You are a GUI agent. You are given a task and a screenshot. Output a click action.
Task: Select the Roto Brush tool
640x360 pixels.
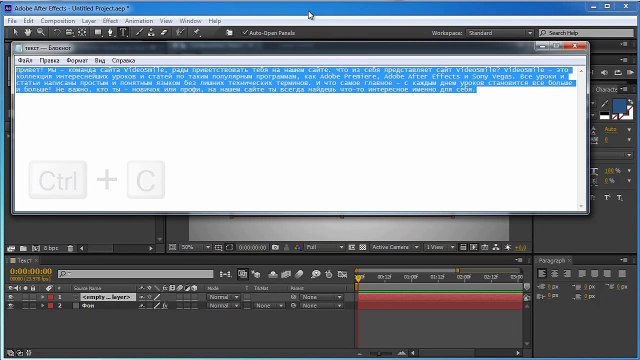click(180, 32)
